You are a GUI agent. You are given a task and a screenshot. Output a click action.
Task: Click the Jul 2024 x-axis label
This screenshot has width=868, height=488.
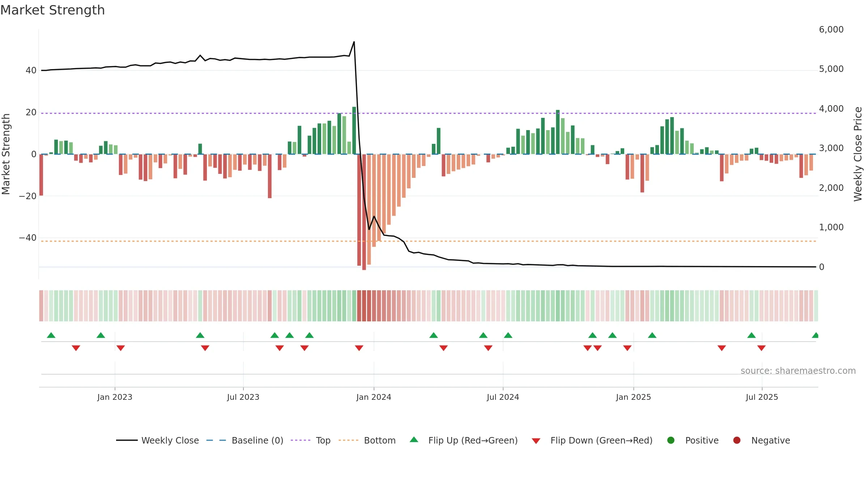pos(503,397)
